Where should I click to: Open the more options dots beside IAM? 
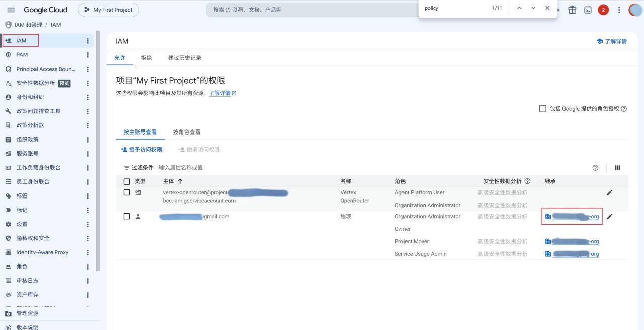(88, 41)
